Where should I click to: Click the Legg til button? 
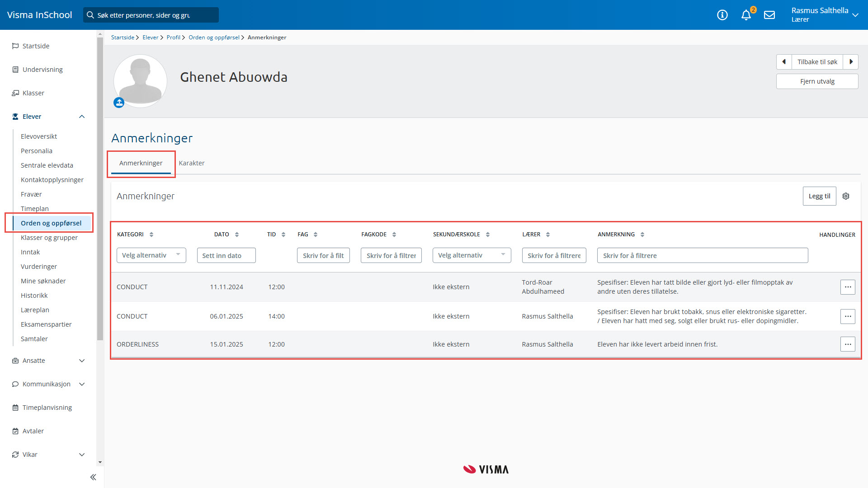point(819,196)
